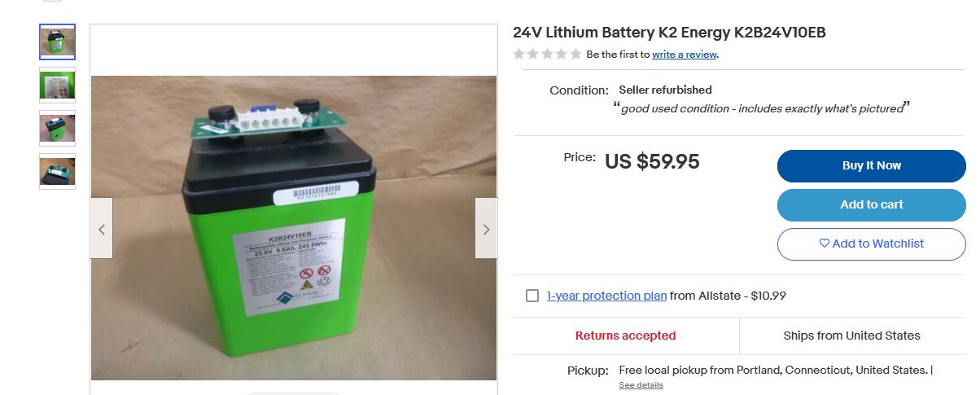Select the second thumbnail showing label
Image resolution: width=980 pixels, height=395 pixels.
tap(57, 85)
